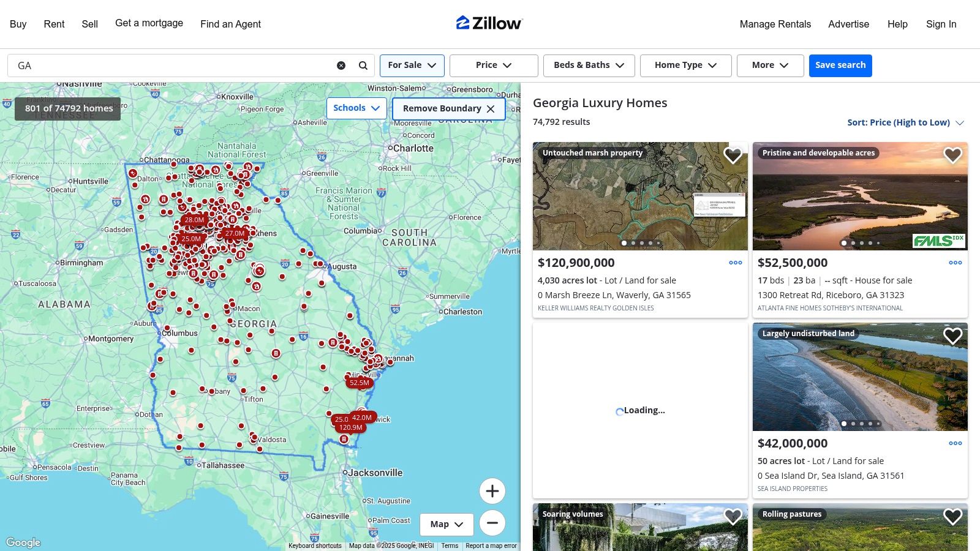
Task: Open Find an Agent menu
Action: coord(230,24)
